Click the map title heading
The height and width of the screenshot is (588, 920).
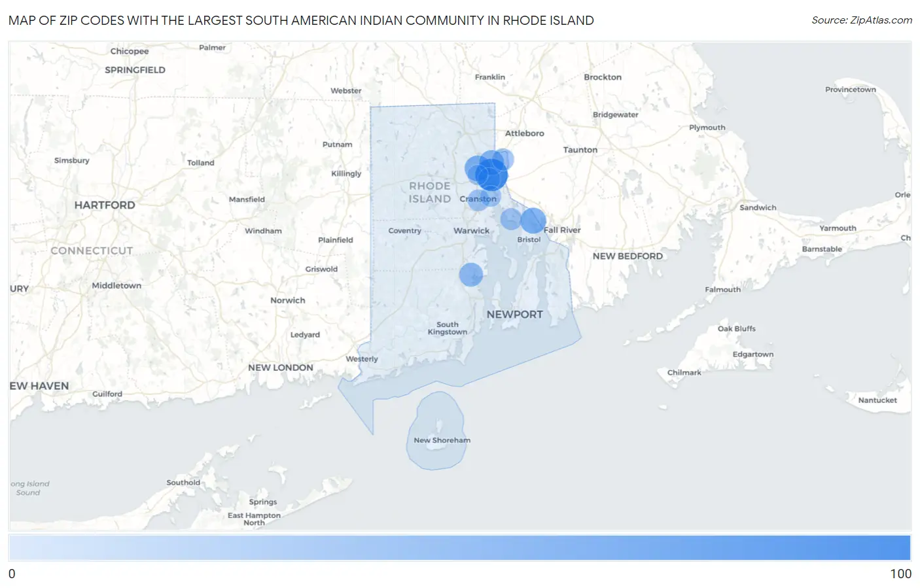[x=301, y=20]
